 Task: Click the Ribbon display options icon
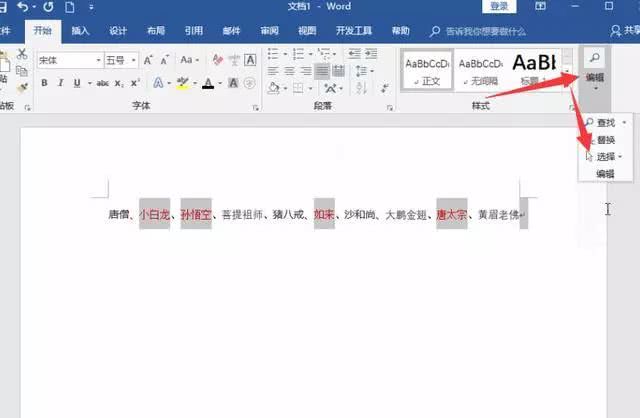[540, 6]
